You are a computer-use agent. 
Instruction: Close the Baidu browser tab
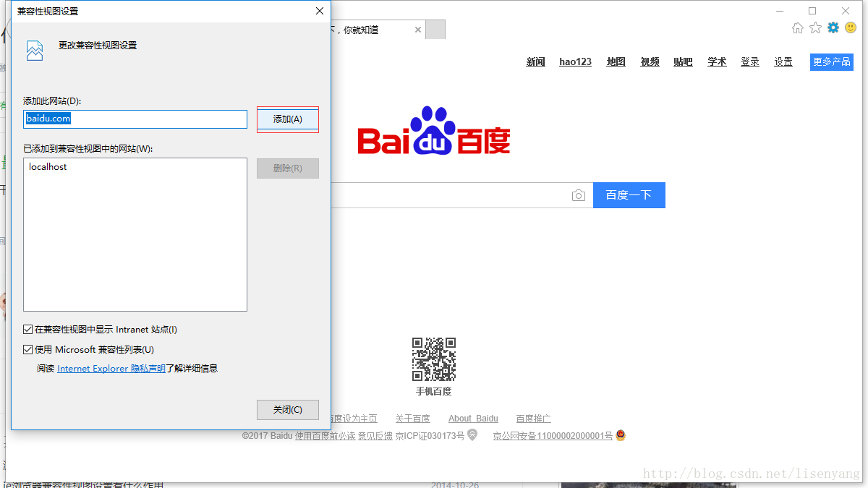click(x=417, y=30)
